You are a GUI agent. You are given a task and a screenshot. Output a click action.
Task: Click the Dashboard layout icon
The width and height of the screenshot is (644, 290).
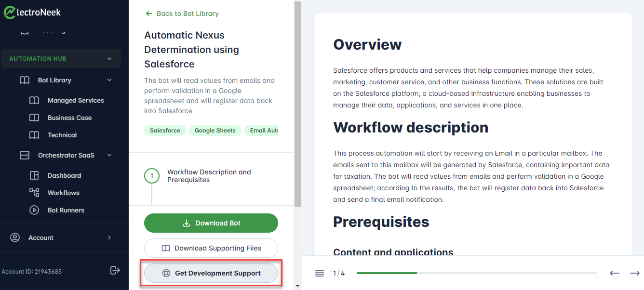pos(34,175)
